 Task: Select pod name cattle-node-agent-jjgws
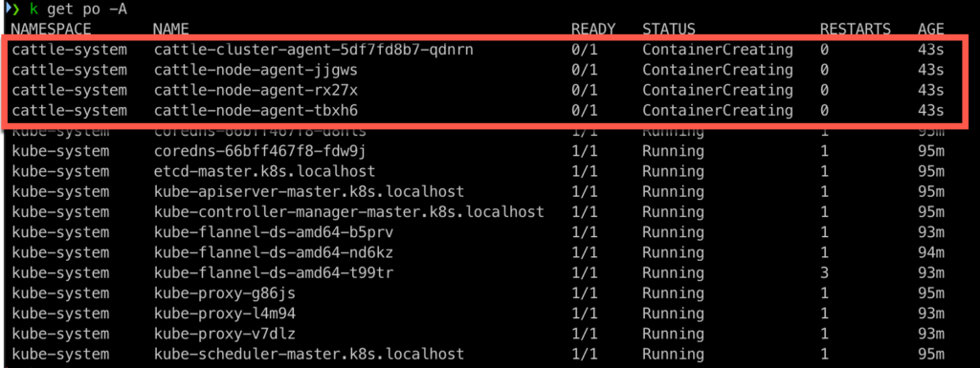coord(256,70)
